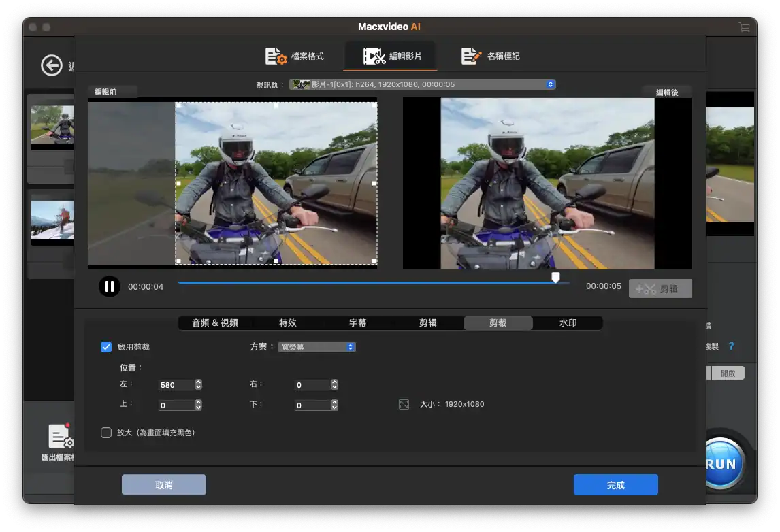This screenshot has width=780, height=532.
Task: Click the blue question mark help icon
Action: click(731, 346)
